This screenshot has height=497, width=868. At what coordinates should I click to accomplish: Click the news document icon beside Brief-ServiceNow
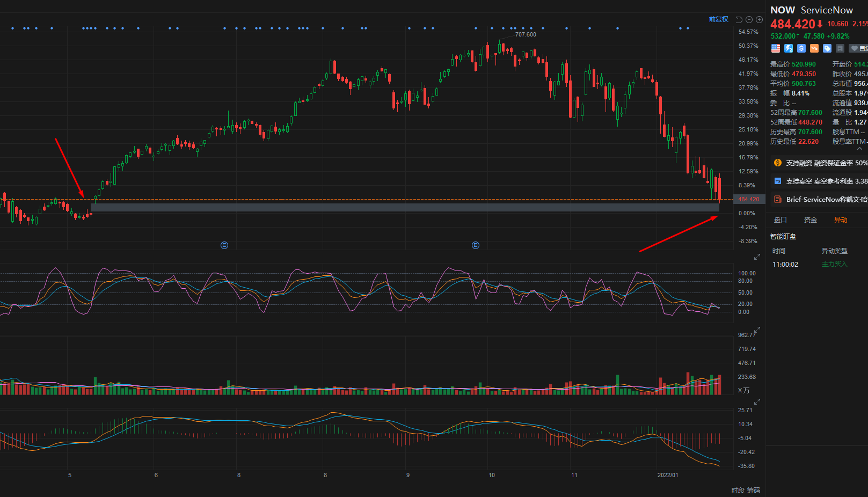click(x=777, y=199)
